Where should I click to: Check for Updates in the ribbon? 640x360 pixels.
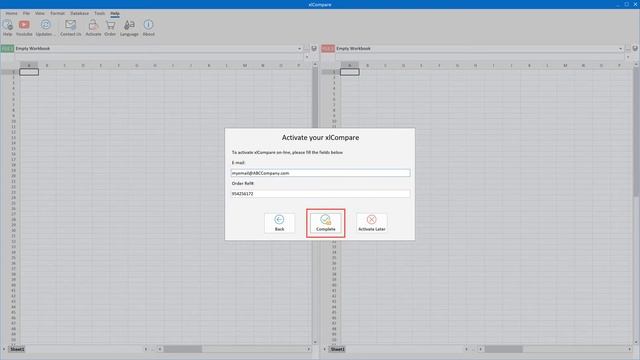(x=45, y=28)
